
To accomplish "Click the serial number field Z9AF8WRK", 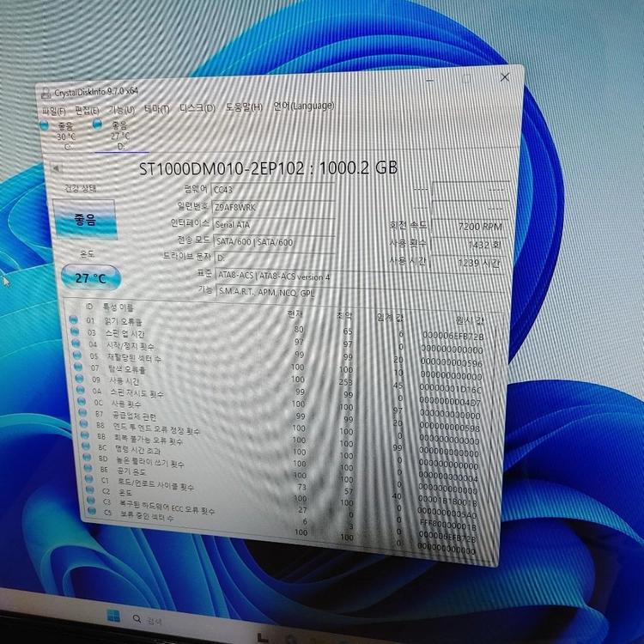I will point(273,207).
